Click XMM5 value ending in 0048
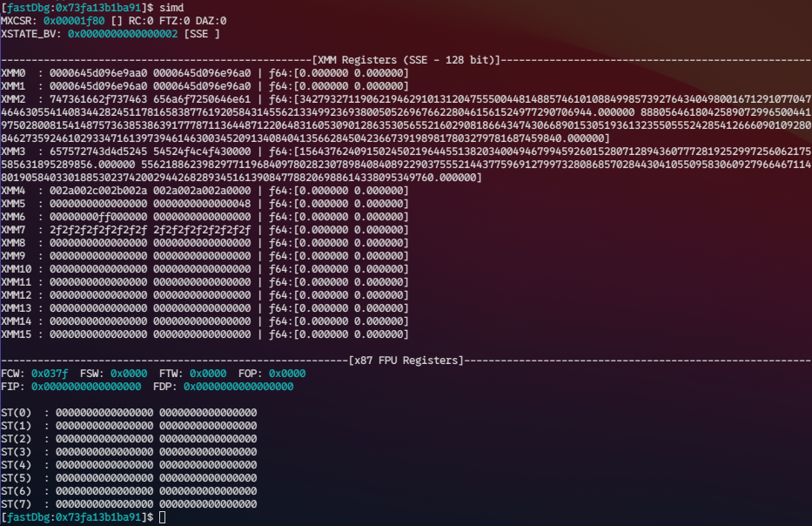The image size is (812, 526). pos(202,204)
